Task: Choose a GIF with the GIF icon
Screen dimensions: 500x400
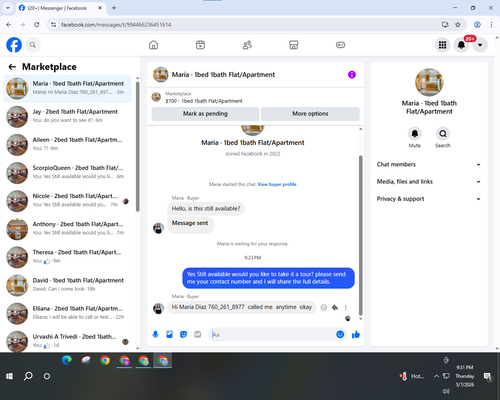Action: [x=198, y=334]
